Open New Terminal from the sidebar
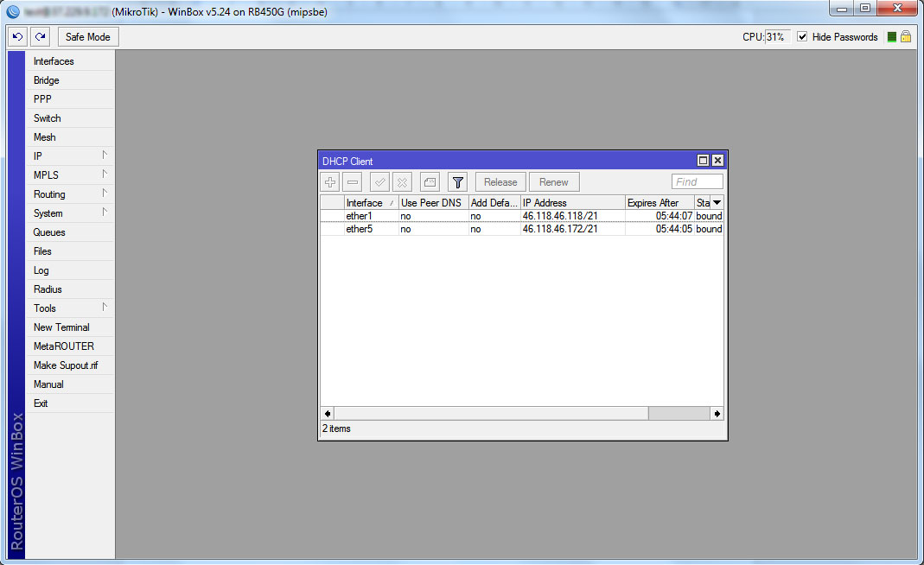The height and width of the screenshot is (565, 924). (x=61, y=327)
